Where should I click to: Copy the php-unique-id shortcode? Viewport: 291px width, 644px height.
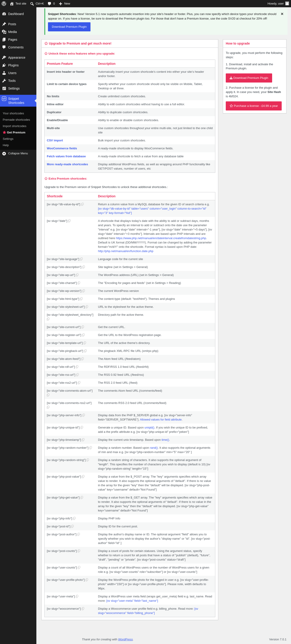coord(82,428)
